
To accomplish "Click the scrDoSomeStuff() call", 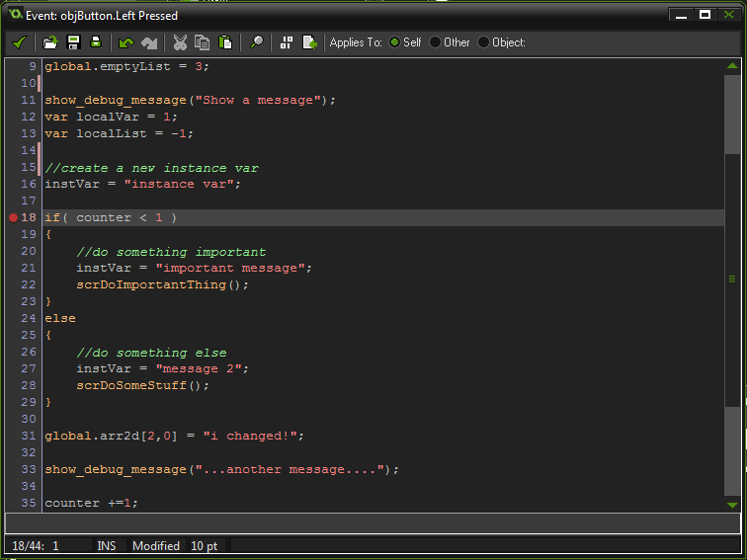I will click(142, 385).
